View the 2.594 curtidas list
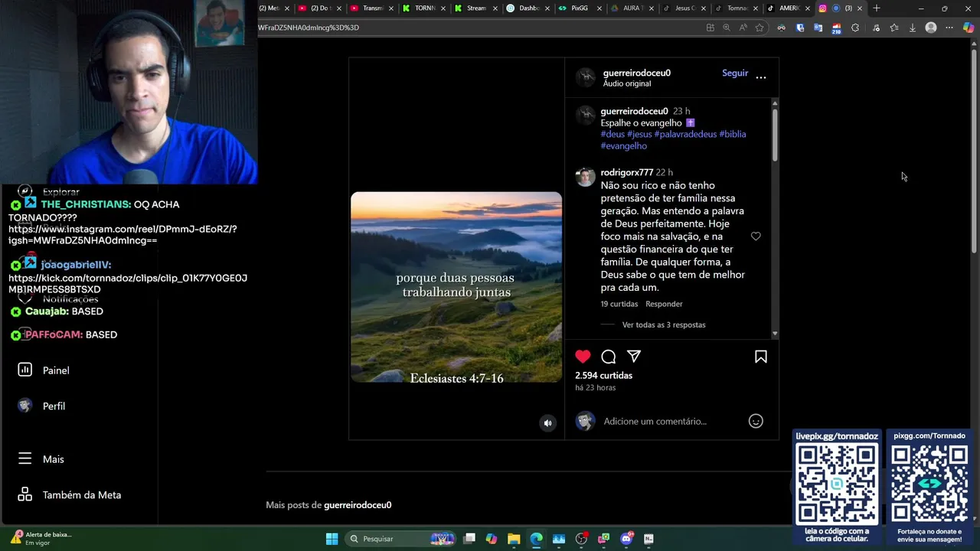The width and height of the screenshot is (980, 551). pyautogui.click(x=604, y=376)
